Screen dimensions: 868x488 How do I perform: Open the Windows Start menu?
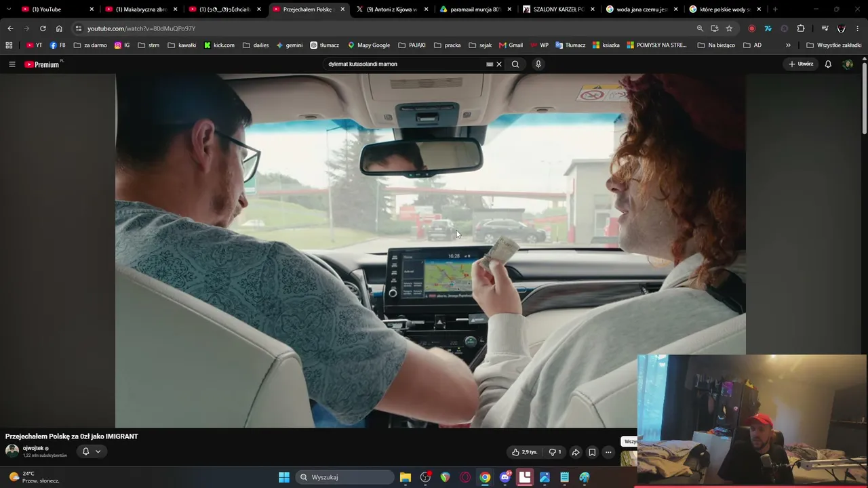(x=284, y=477)
